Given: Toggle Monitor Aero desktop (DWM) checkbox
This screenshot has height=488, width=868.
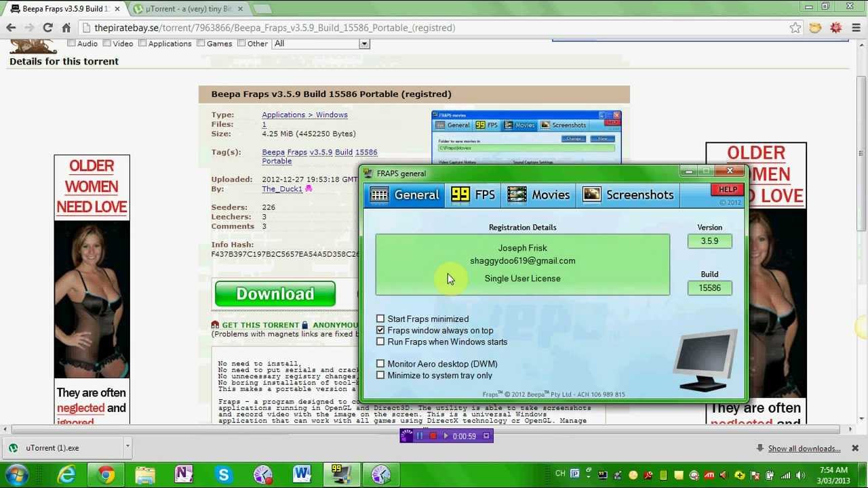Looking at the screenshot, I should [x=380, y=364].
